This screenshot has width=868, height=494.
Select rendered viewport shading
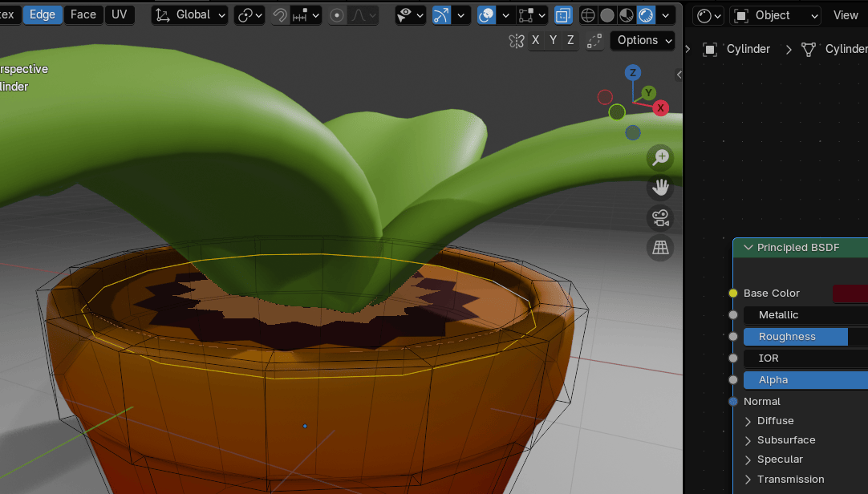click(646, 15)
